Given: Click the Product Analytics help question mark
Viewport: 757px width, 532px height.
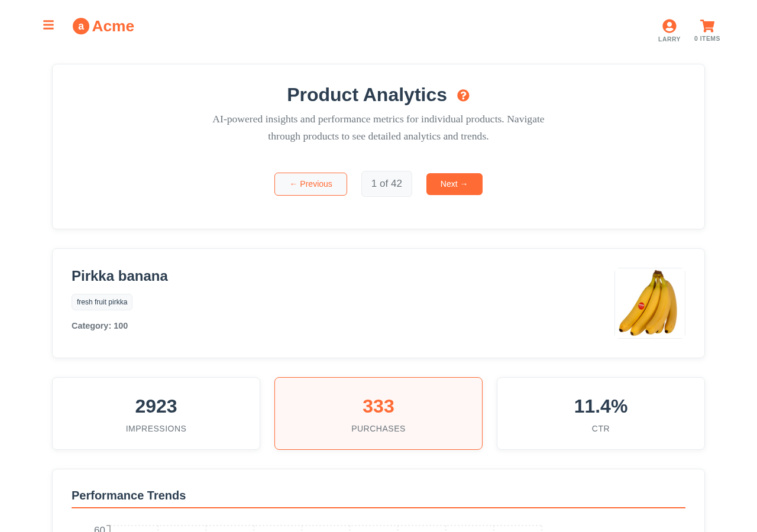Looking at the screenshot, I should click(464, 95).
